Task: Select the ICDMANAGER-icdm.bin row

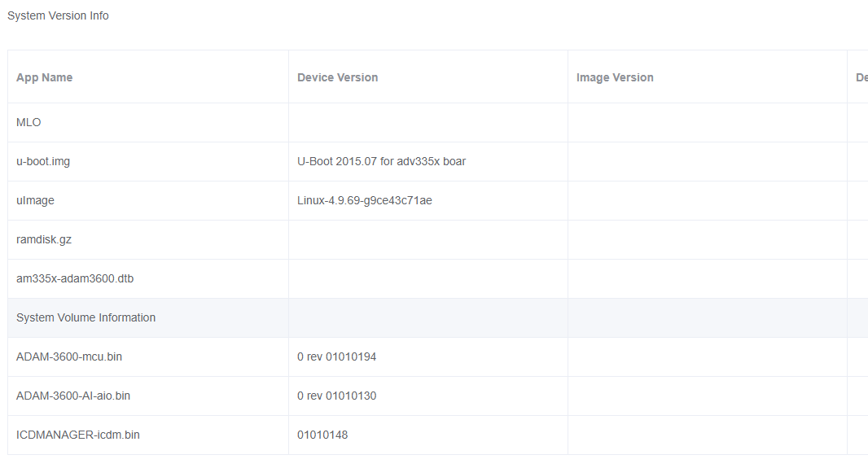Action: click(78, 435)
